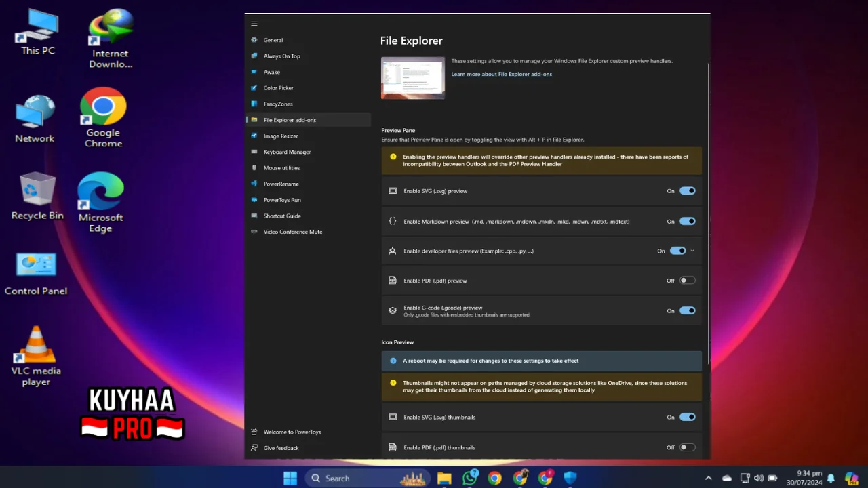
Task: Click the yellow Outlook incompatibility warning icon
Action: [393, 157]
